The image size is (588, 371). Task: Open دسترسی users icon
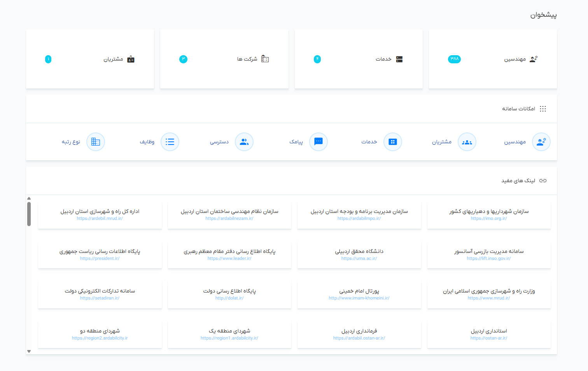click(x=244, y=142)
